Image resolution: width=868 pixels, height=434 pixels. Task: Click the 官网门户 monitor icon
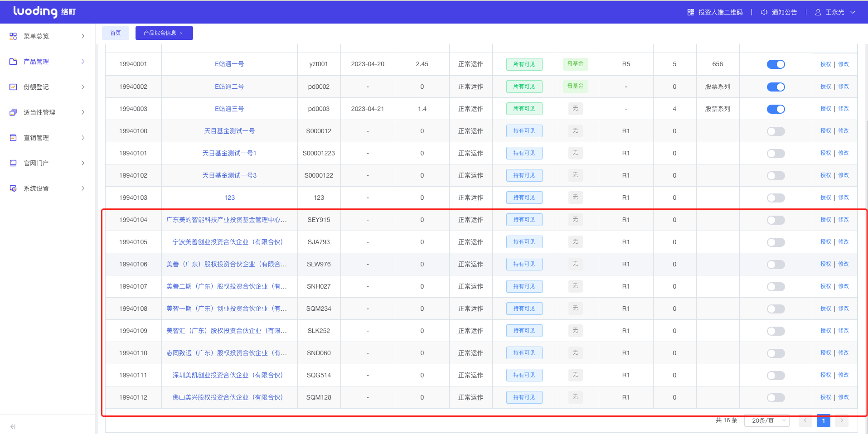coord(13,163)
